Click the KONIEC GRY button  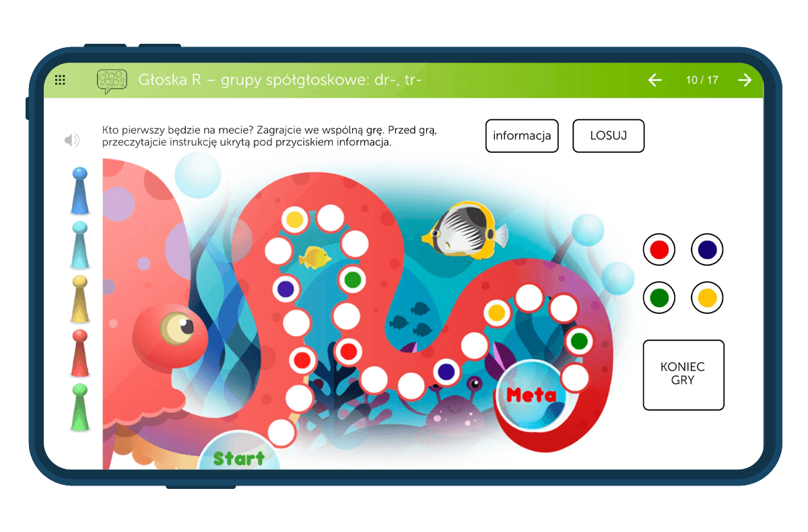coord(683,374)
